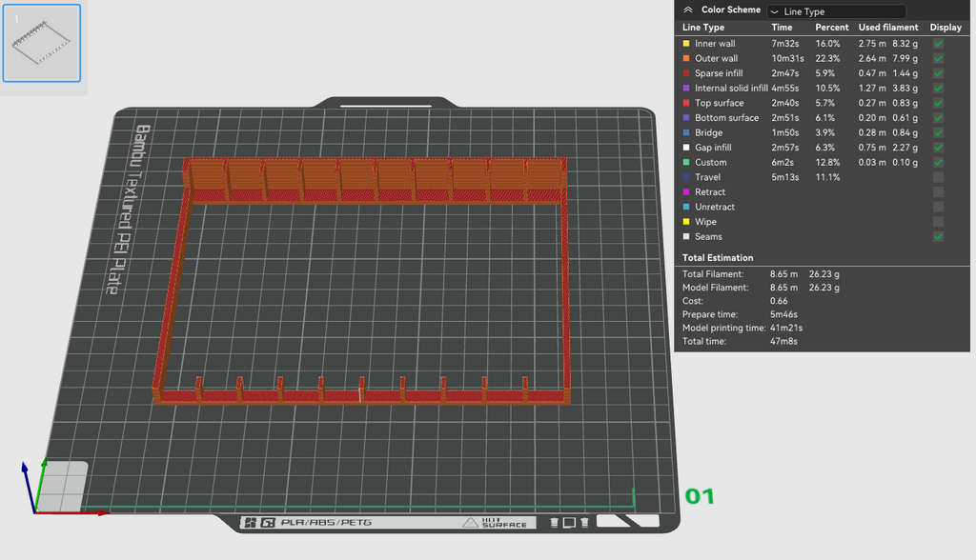Toggle Custom display checkbox

click(x=938, y=163)
